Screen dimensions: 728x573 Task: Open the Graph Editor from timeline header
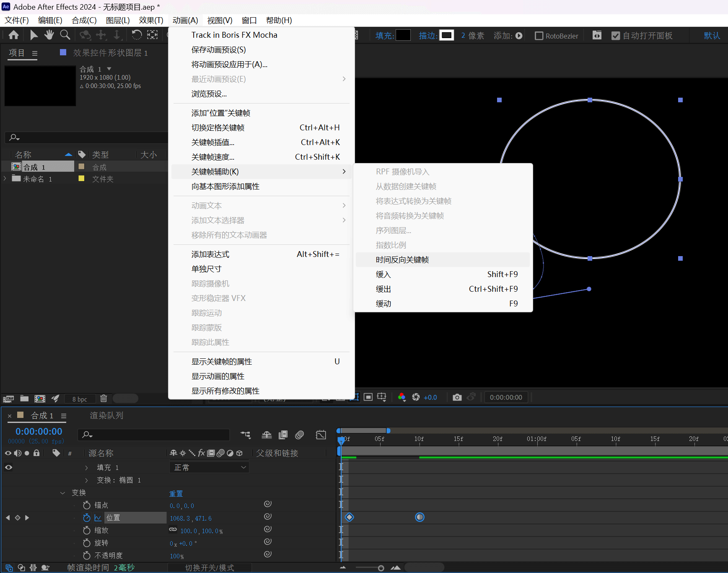click(x=321, y=435)
